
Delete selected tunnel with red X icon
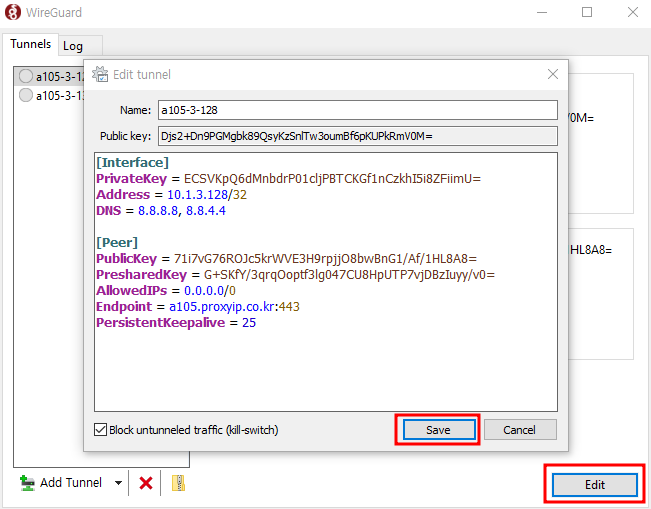(x=146, y=483)
